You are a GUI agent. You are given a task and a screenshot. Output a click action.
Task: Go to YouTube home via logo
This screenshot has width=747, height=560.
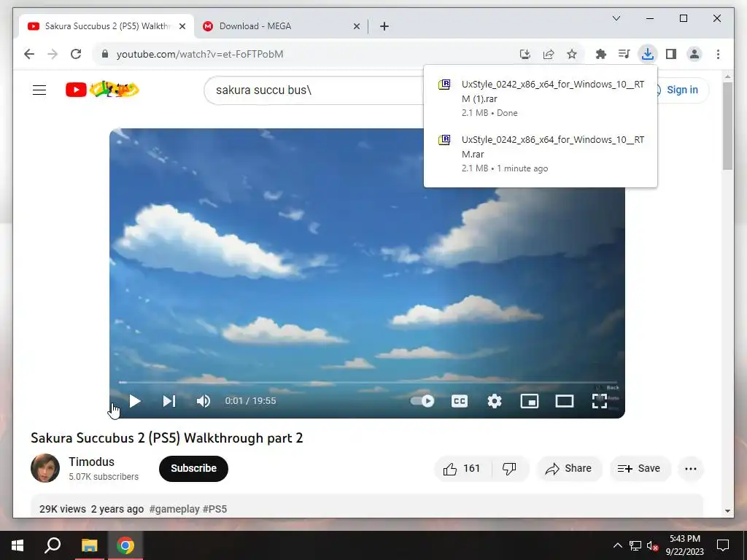(x=102, y=90)
